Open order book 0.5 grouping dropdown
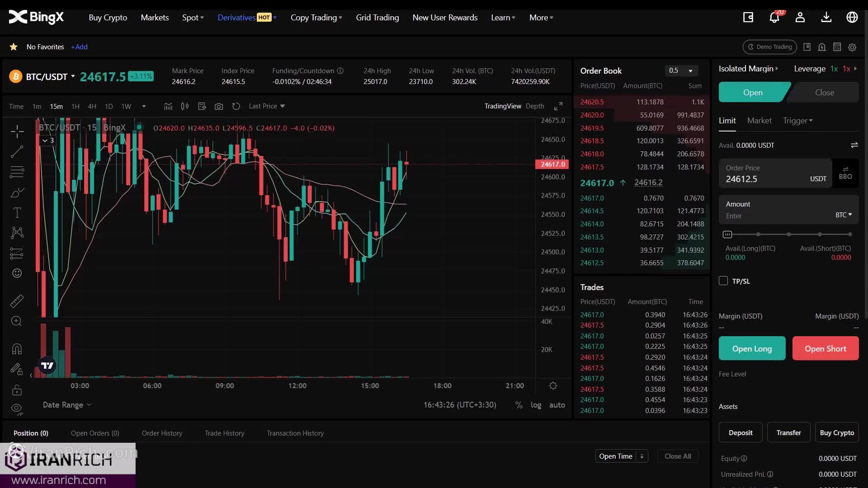The width and height of the screenshot is (868, 488). click(x=681, y=70)
